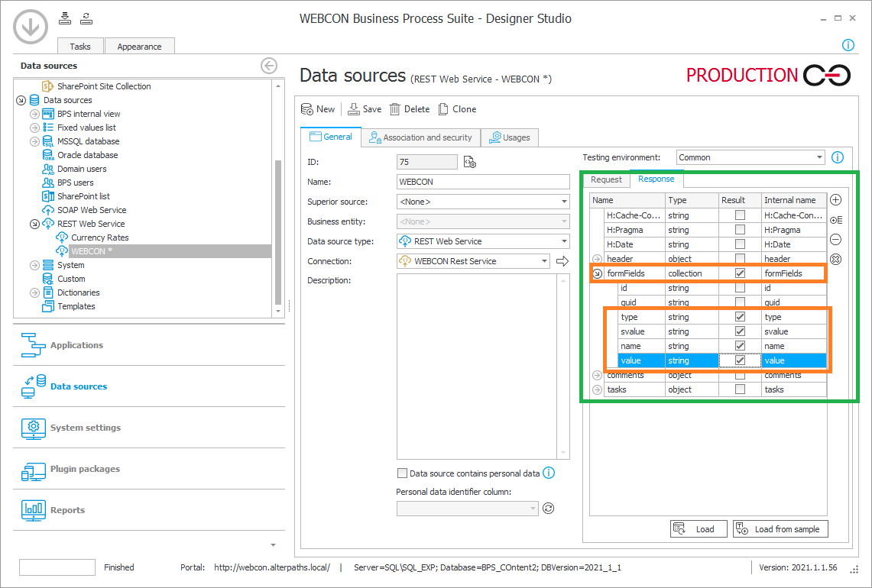Click refresh icon beside personal data identifier column
Viewport: 872px width, 588px height.
pos(548,508)
